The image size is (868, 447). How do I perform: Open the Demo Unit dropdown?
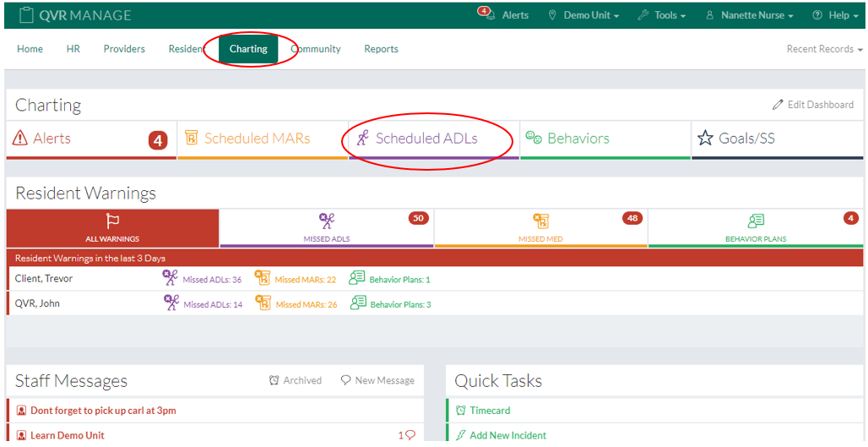[583, 15]
